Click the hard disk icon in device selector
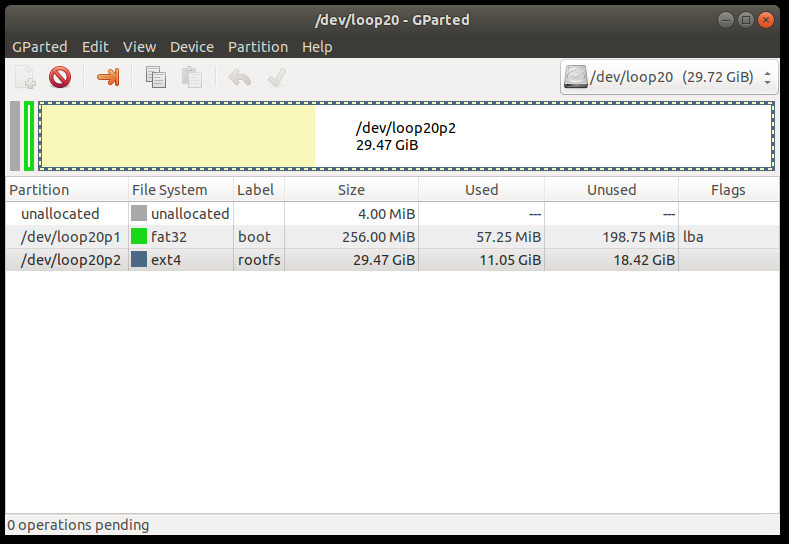 [576, 77]
